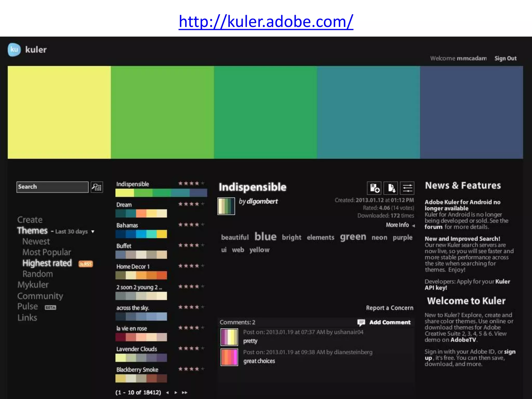532x399 pixels.
Task: Click star rating for Bahamas theme
Action: 191,224
